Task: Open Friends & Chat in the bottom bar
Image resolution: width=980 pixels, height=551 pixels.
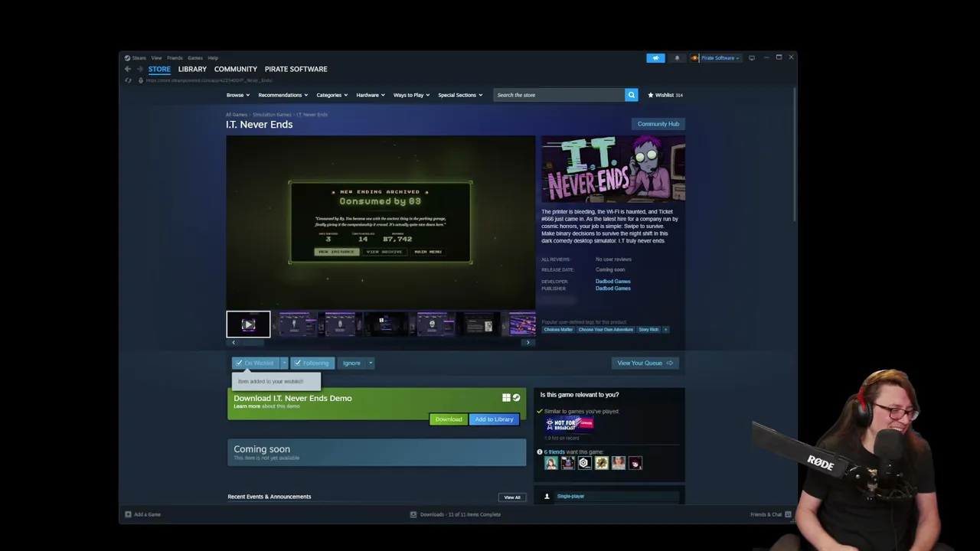Action: (x=770, y=514)
